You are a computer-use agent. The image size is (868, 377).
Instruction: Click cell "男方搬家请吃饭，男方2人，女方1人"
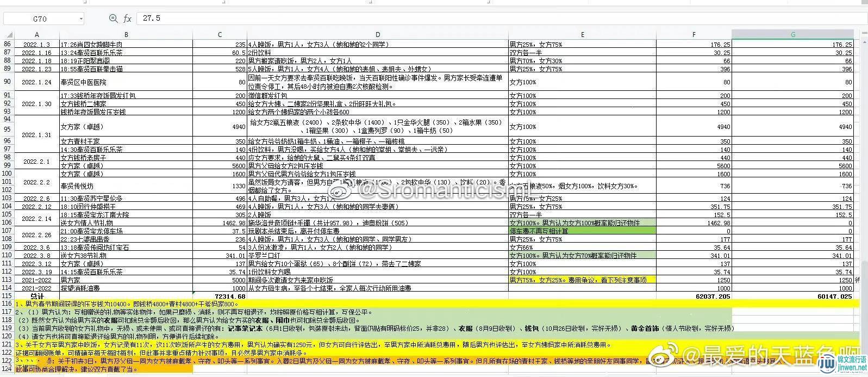[378, 61]
